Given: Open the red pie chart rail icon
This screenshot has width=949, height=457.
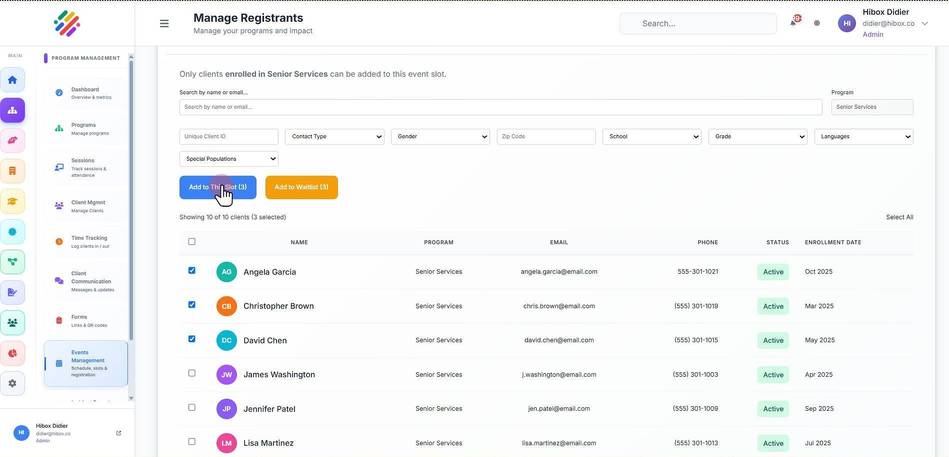Looking at the screenshot, I should 12,353.
